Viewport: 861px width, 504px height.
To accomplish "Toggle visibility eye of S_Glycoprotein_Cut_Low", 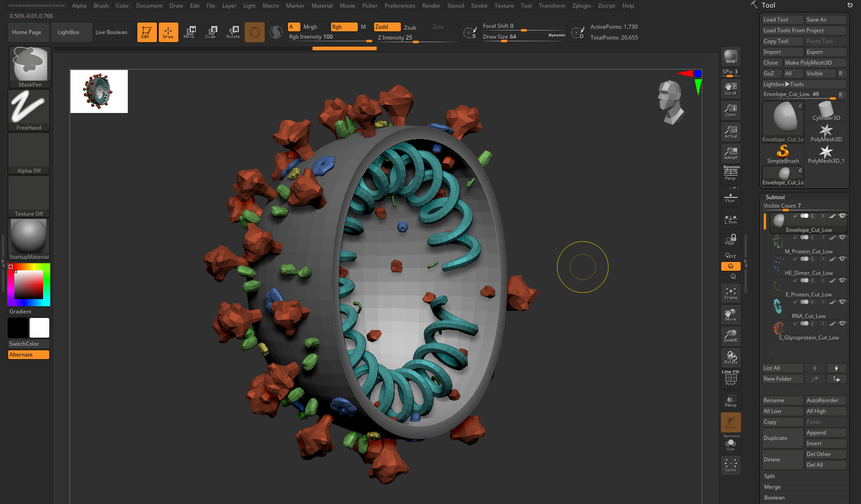I will coord(842,323).
